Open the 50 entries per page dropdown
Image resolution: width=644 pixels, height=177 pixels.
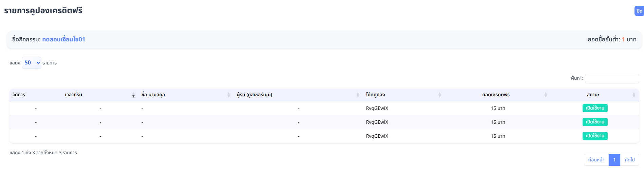click(x=32, y=63)
